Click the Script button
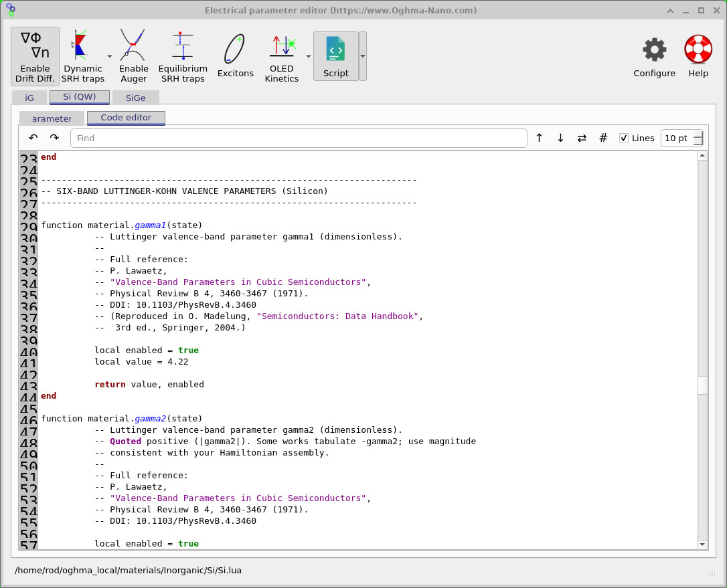Screen dimensions: 727x588 [335, 56]
